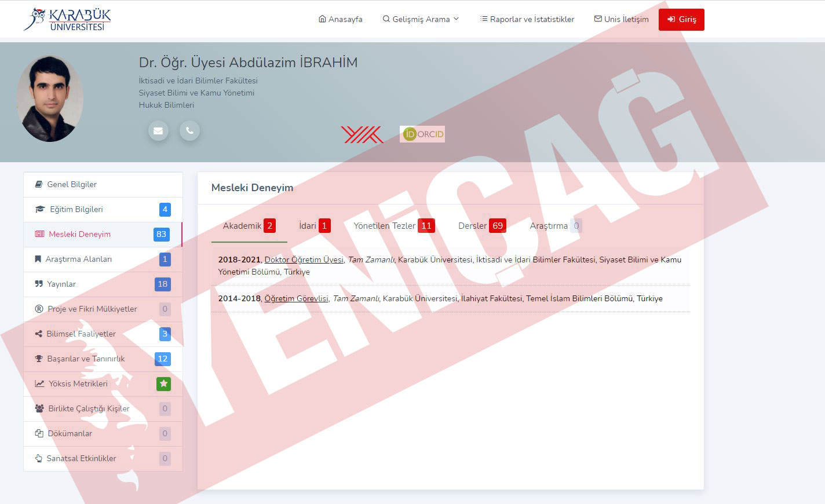Open Eğitim Bilgileri sidebar section

(x=103, y=209)
